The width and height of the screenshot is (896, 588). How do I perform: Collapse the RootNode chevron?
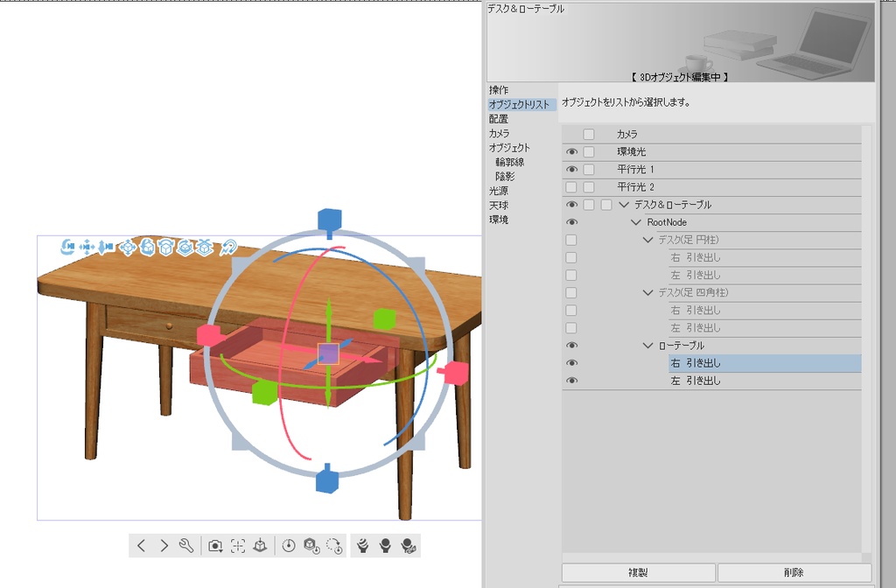[636, 222]
